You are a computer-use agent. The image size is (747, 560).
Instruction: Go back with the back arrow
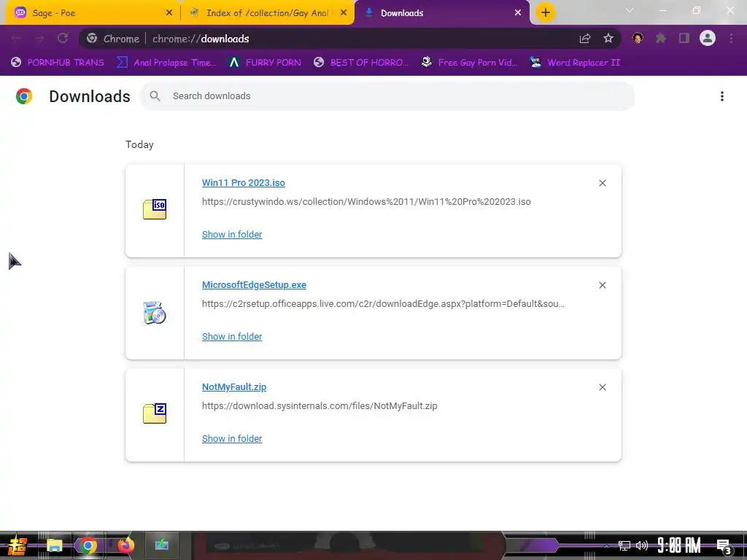point(16,39)
